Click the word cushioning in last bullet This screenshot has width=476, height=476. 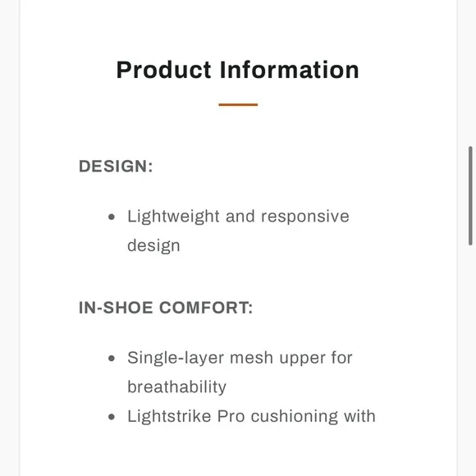click(x=294, y=417)
